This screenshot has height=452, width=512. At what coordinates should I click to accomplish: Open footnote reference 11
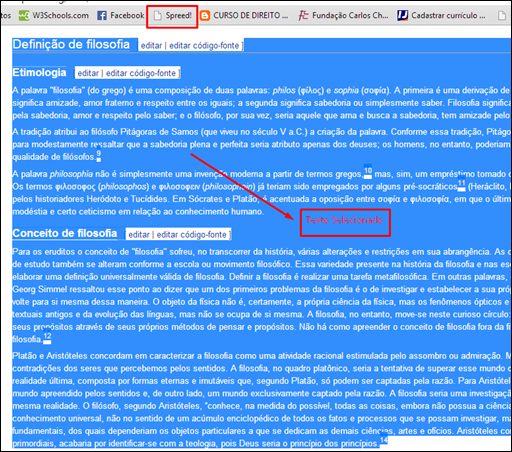[x=461, y=184]
